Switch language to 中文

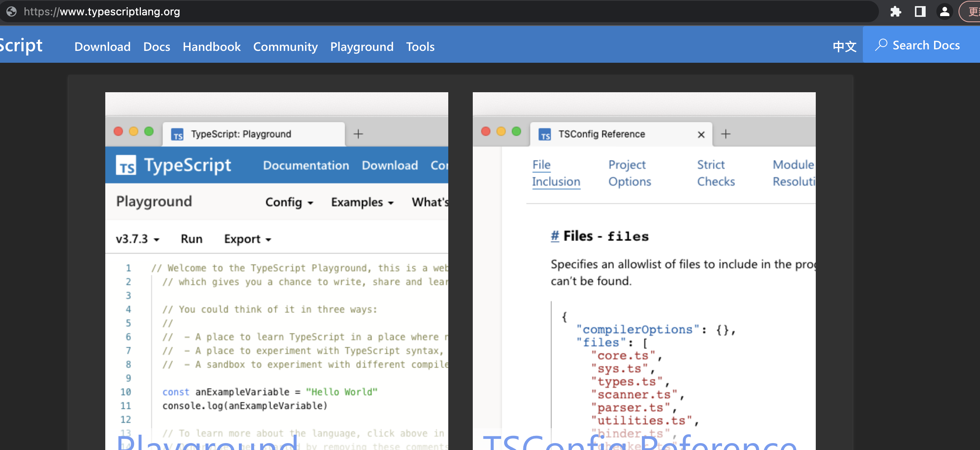point(844,46)
